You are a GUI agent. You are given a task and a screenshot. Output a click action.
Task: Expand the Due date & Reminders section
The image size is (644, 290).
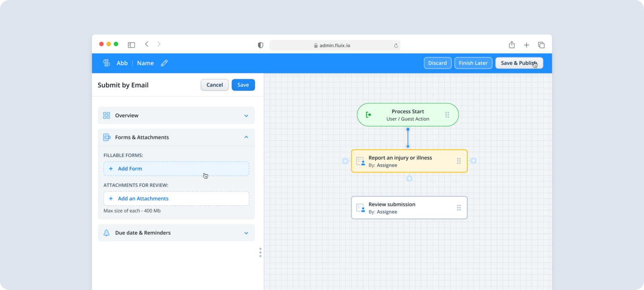(246, 233)
